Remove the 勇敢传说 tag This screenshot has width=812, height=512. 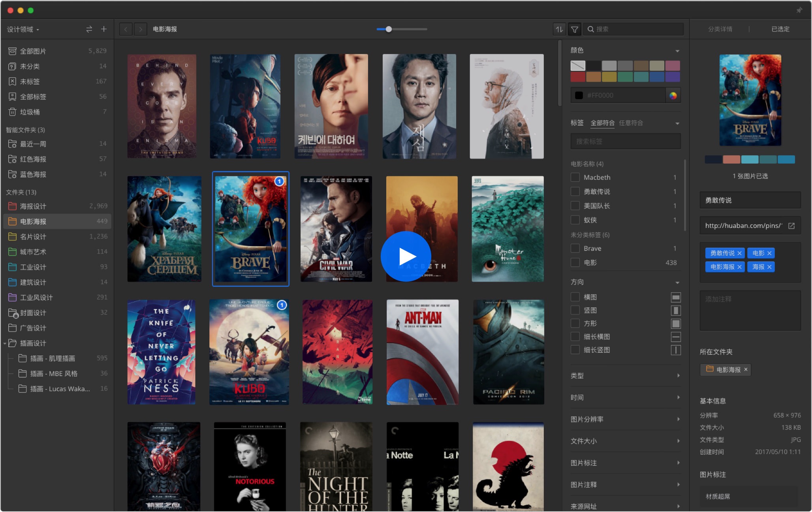pos(739,253)
